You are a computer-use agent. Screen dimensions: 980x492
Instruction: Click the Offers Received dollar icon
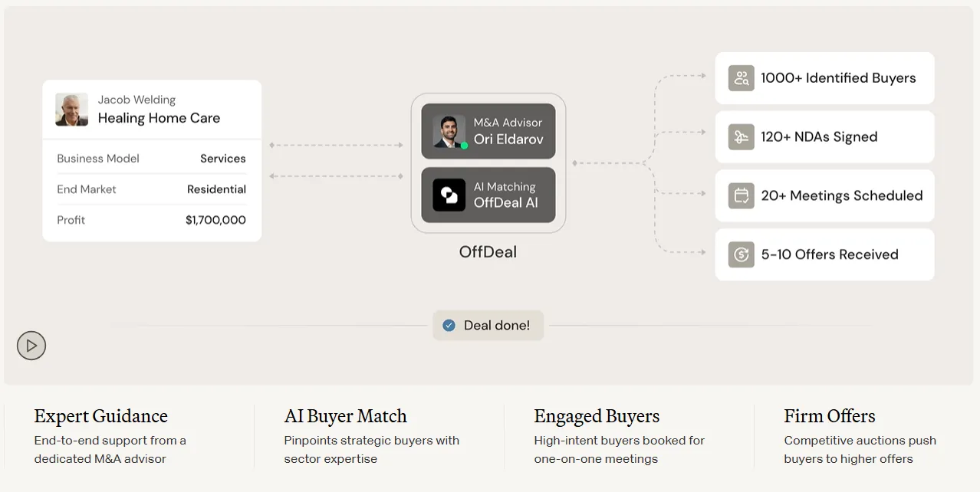click(741, 254)
